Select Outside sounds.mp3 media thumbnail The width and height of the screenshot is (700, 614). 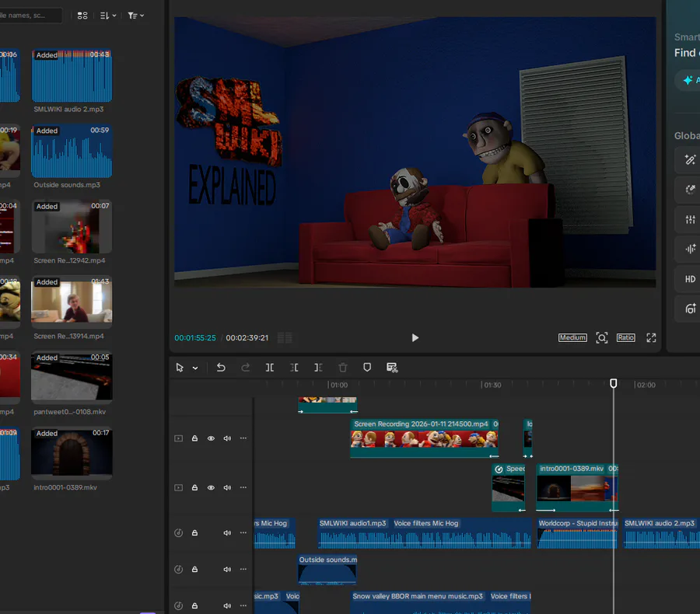pyautogui.click(x=72, y=152)
